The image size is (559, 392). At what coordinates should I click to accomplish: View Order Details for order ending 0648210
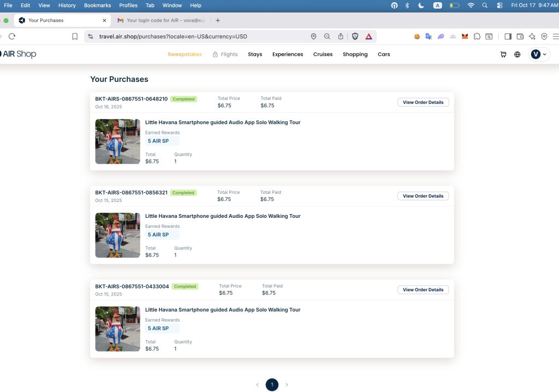pos(423,102)
